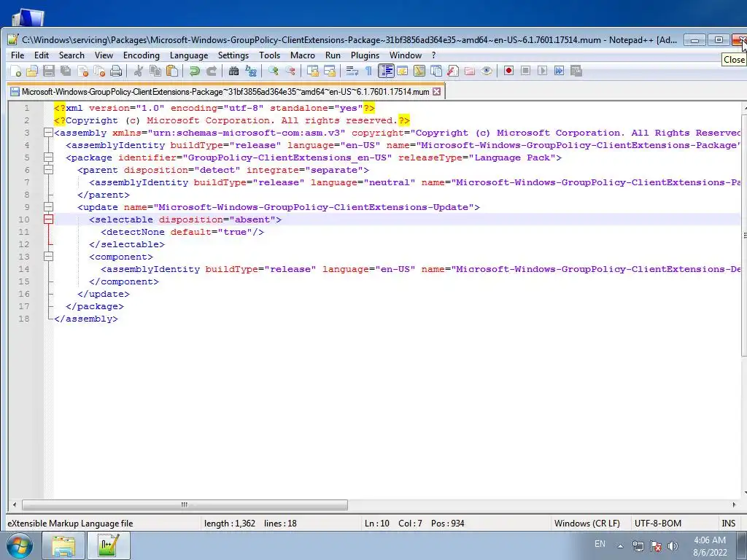Click eXtensible Markup Language file status text
This screenshot has width=747, height=560.
point(70,524)
